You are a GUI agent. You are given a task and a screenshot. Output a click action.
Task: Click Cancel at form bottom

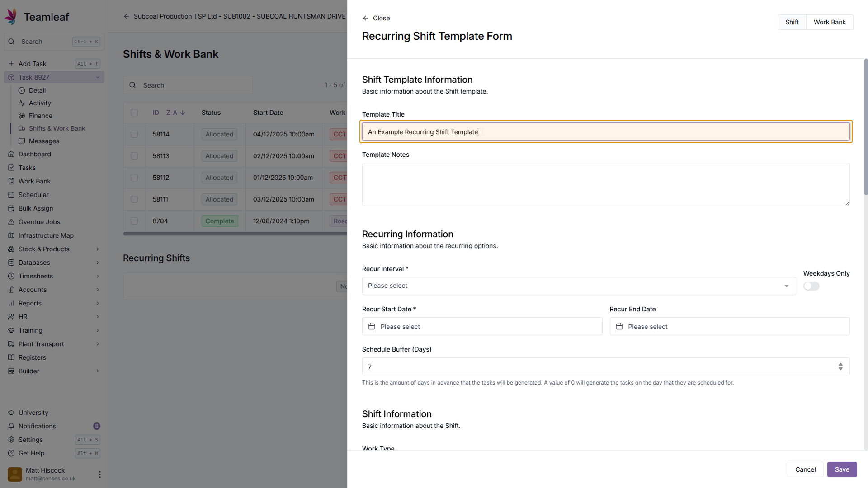(x=805, y=469)
